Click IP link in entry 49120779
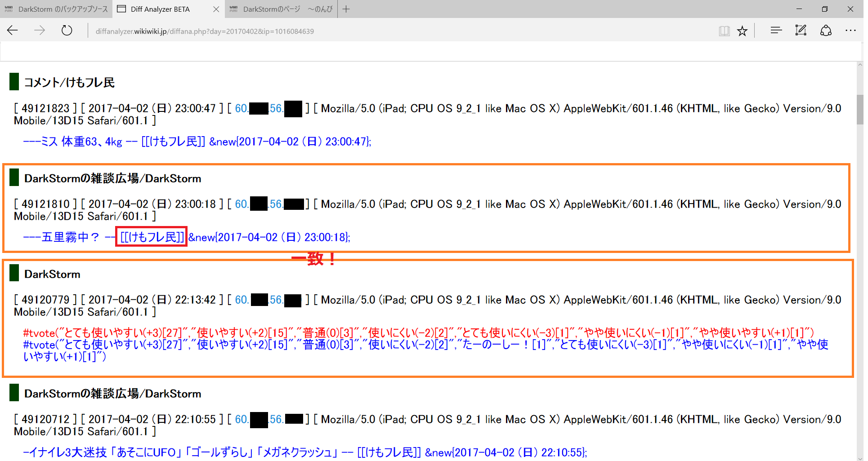Viewport: 868px width, 461px height. coord(268,300)
